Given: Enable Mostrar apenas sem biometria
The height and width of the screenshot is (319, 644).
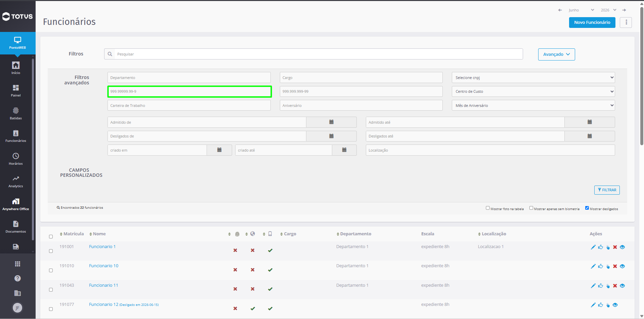Looking at the screenshot, I should 531,208.
